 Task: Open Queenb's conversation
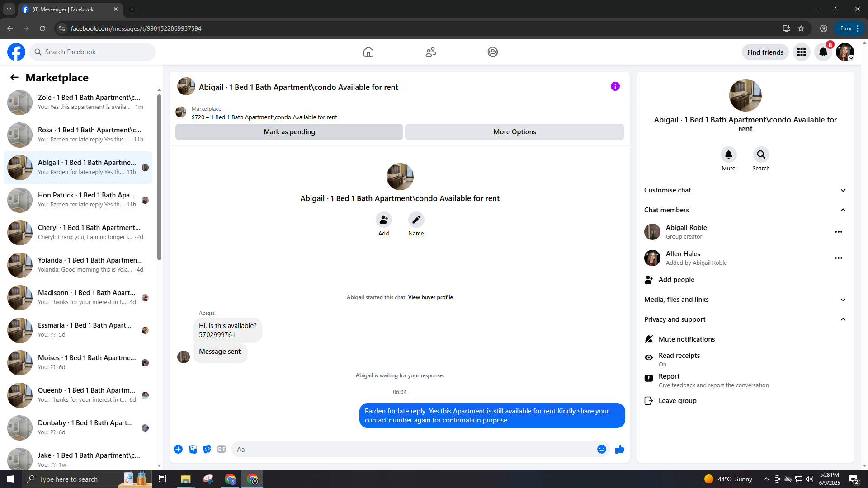coord(78,395)
